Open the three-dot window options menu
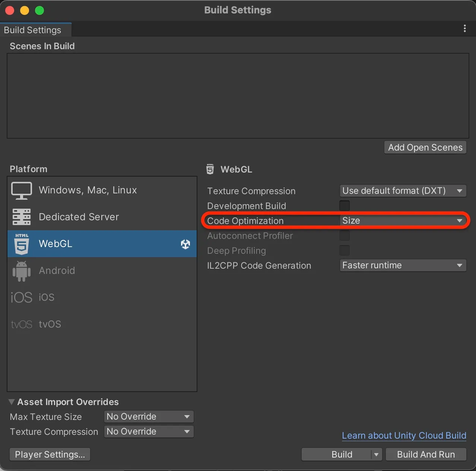Screen dimensions: 476x471 coord(464,29)
